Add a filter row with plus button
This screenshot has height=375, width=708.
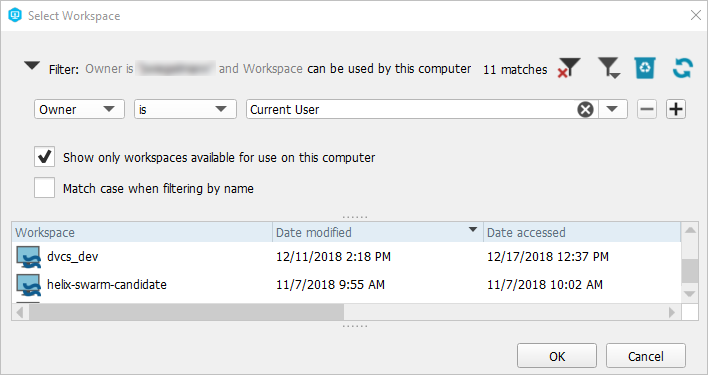coord(675,109)
